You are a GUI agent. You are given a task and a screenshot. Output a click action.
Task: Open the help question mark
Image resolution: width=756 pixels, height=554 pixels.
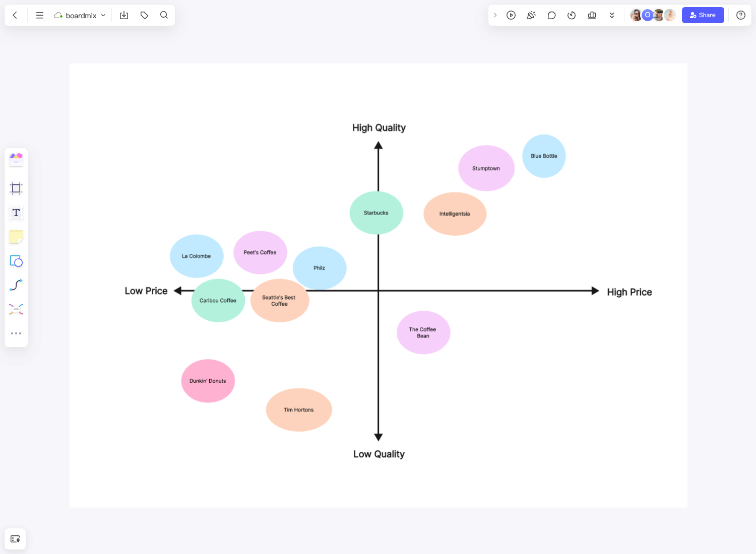pos(740,15)
